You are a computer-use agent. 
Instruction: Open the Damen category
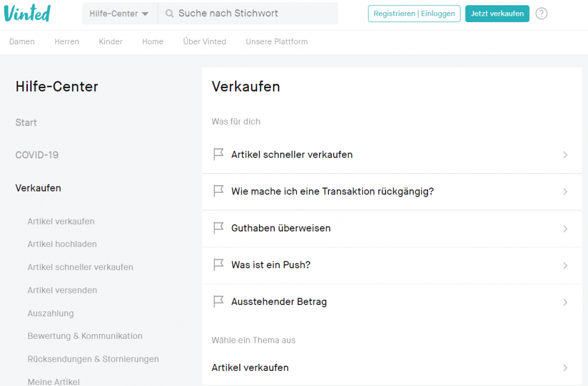coord(22,42)
